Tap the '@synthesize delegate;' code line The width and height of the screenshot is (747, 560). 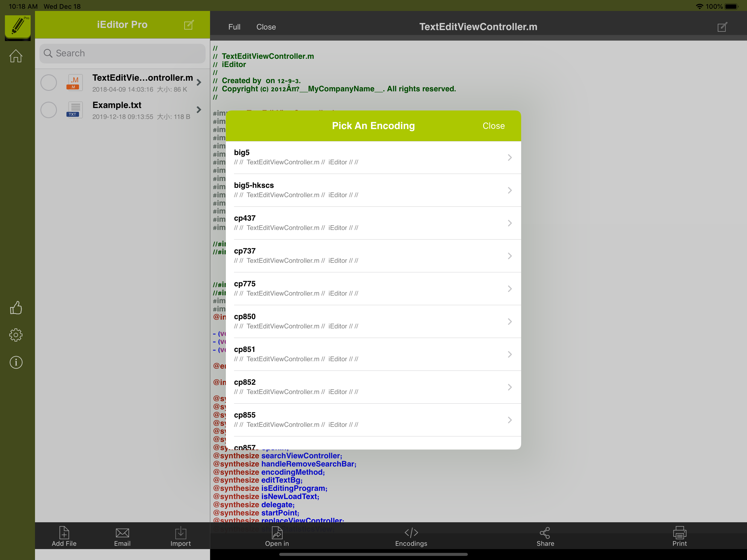(x=254, y=504)
